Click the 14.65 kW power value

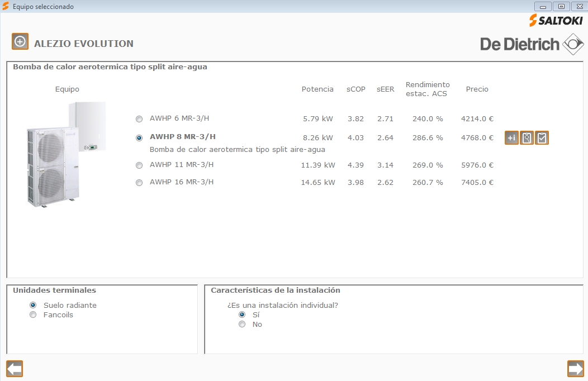[x=318, y=183]
